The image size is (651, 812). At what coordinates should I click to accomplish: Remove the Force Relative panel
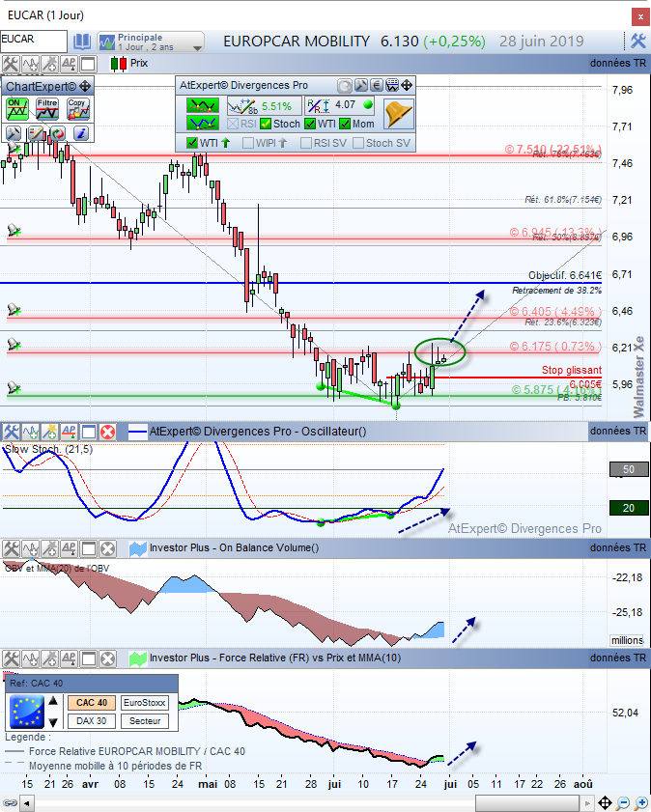108,658
